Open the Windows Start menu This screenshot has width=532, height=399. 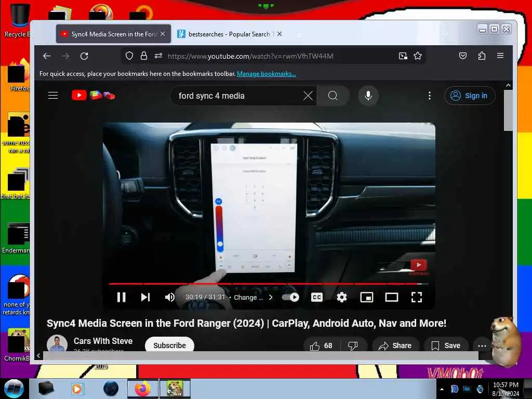click(x=14, y=389)
